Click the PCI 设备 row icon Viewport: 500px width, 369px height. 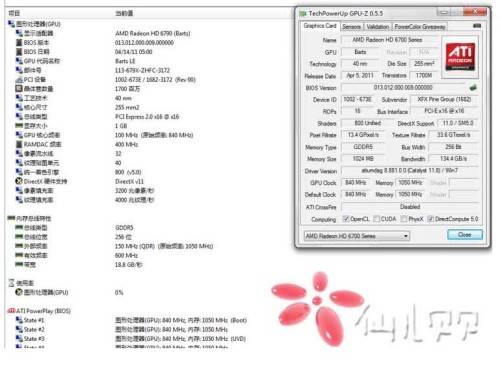(x=19, y=80)
